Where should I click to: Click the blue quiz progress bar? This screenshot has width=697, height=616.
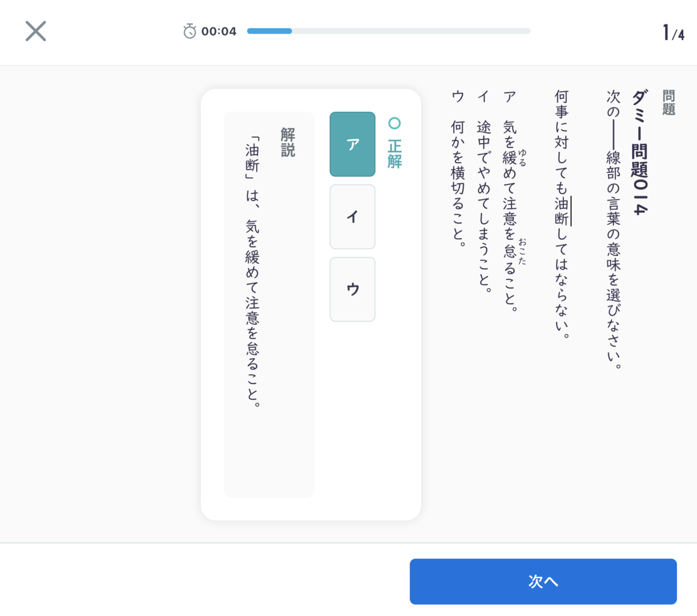270,31
